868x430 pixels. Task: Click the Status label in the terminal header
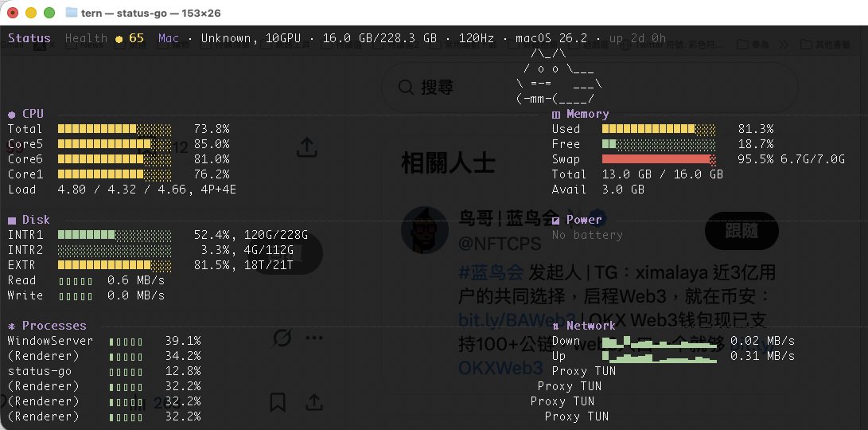(29, 38)
